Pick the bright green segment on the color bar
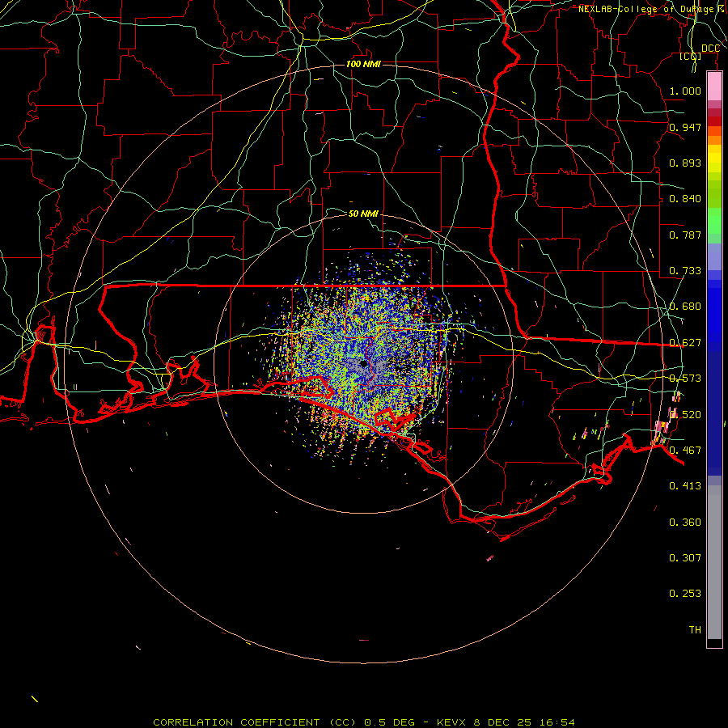Viewport: 728px width, 728px height. point(714,221)
